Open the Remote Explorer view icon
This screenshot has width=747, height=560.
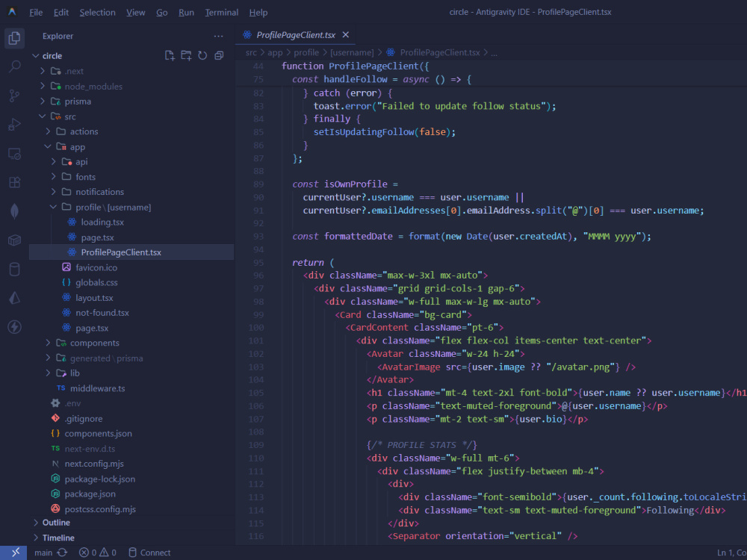click(x=14, y=154)
